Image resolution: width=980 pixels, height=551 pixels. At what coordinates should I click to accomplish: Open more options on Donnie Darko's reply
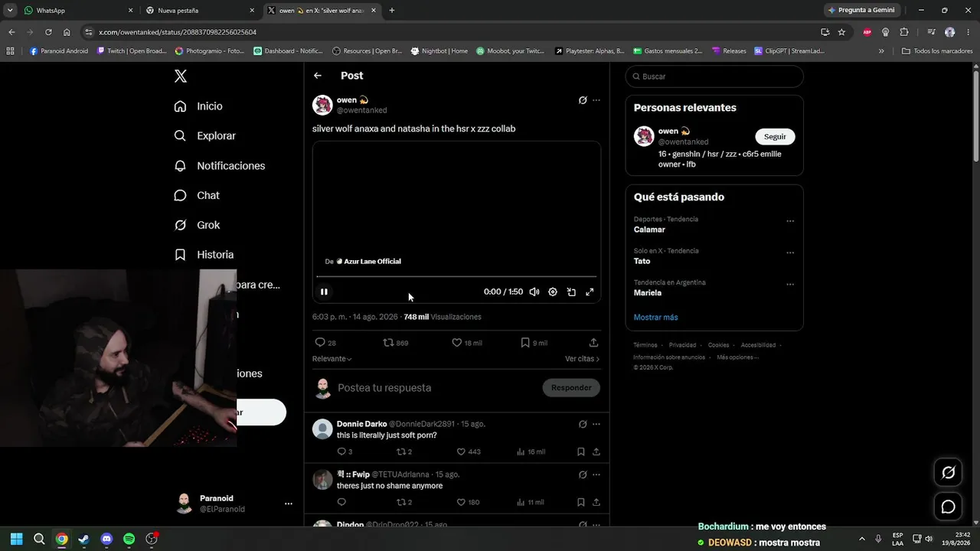[596, 424]
